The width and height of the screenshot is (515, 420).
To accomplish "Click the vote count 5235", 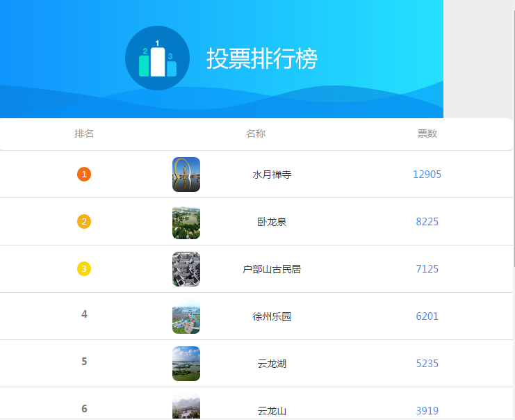I will (427, 364).
